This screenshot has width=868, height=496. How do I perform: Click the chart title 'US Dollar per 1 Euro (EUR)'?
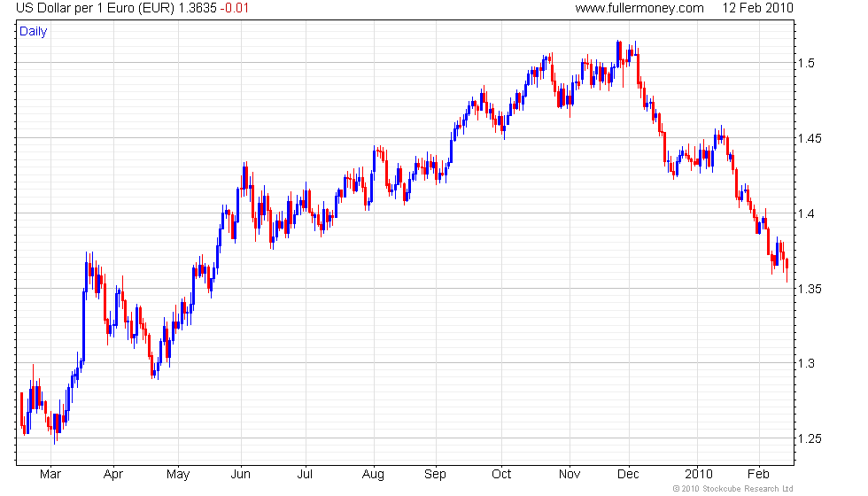pos(96,8)
